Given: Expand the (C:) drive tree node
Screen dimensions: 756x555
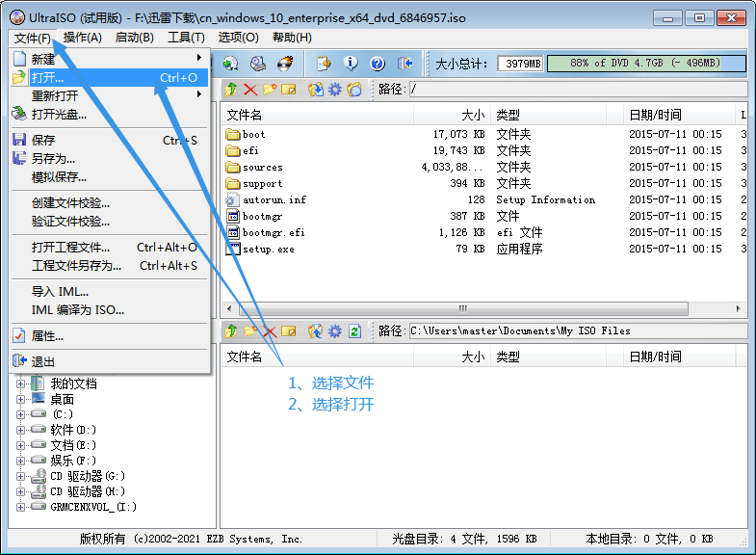Looking at the screenshot, I should pos(20,414).
